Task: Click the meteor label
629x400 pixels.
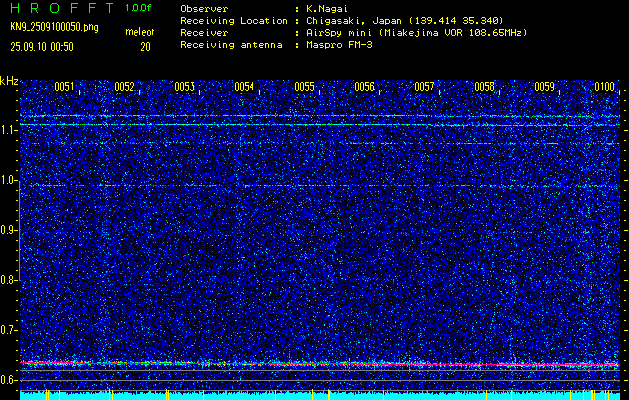Action: tap(140, 32)
